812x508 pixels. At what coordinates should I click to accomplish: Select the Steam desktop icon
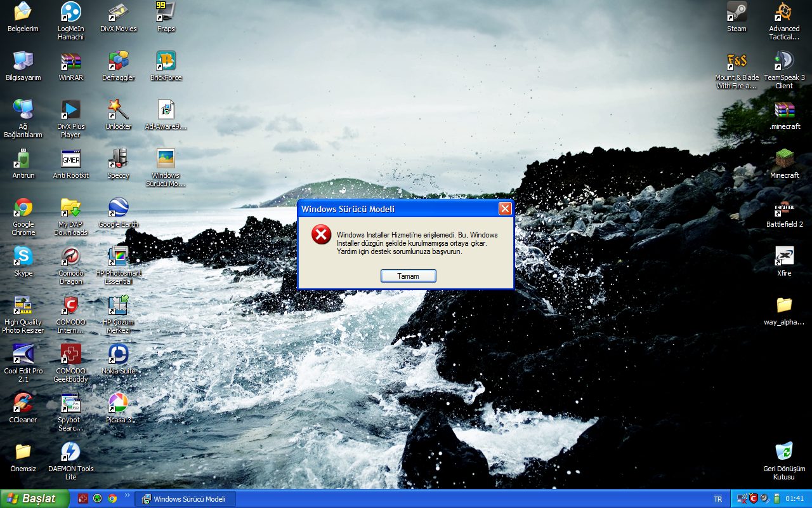737,17
